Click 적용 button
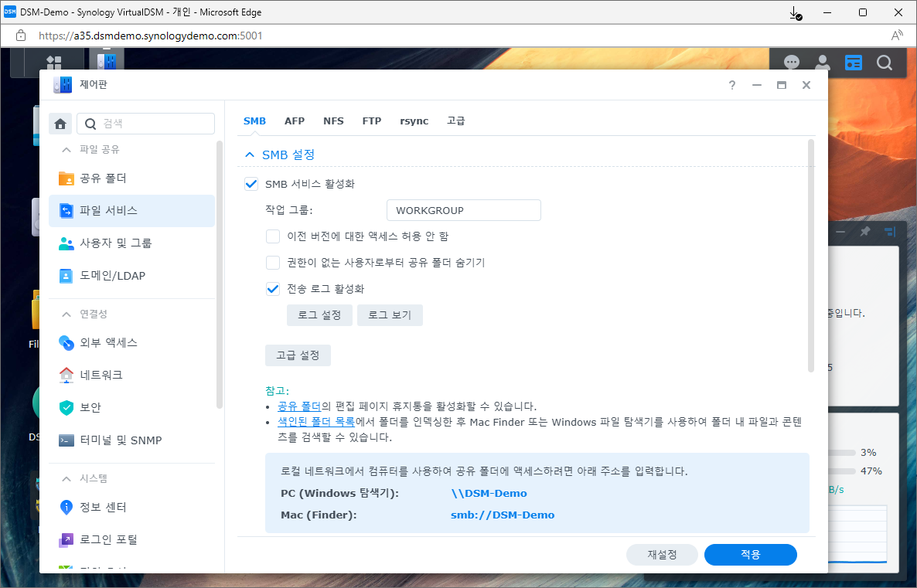917x588 pixels. tap(750, 555)
